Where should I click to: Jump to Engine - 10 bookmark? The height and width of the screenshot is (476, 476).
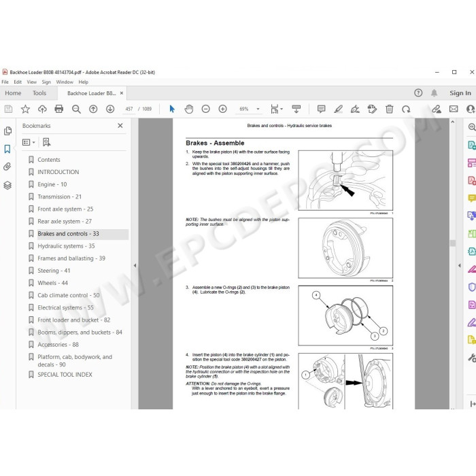click(x=52, y=184)
